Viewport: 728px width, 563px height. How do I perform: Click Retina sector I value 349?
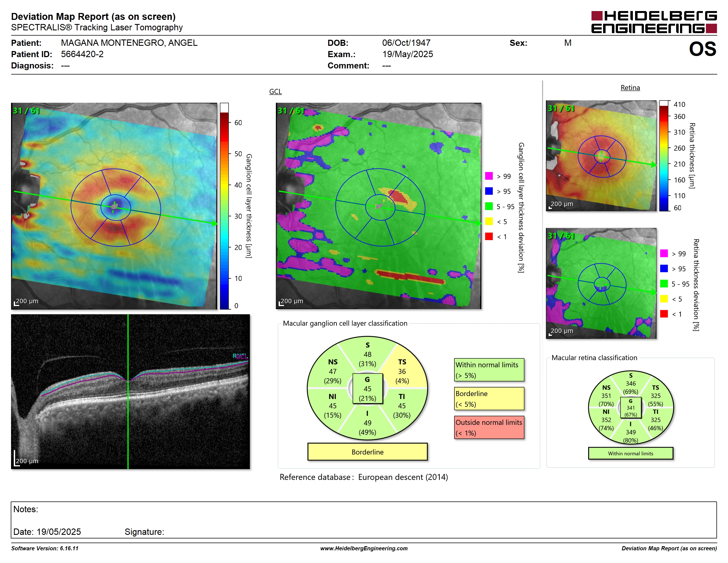[x=630, y=432]
